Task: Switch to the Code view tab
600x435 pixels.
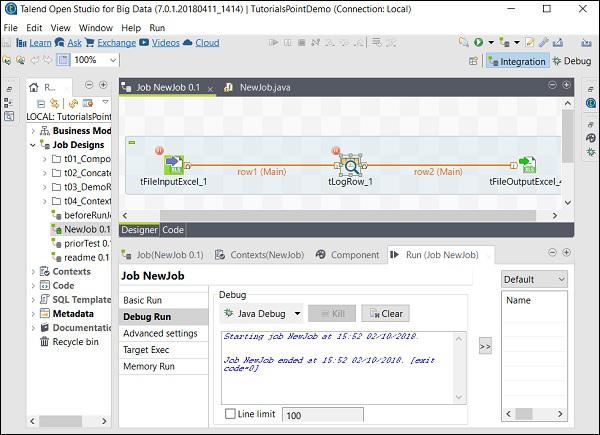Action: tap(173, 229)
